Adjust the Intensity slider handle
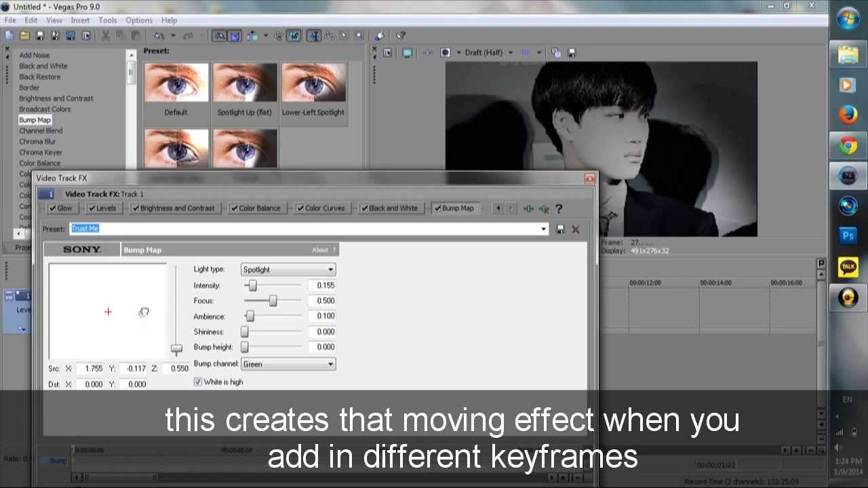This screenshot has height=488, width=868. tap(252, 285)
